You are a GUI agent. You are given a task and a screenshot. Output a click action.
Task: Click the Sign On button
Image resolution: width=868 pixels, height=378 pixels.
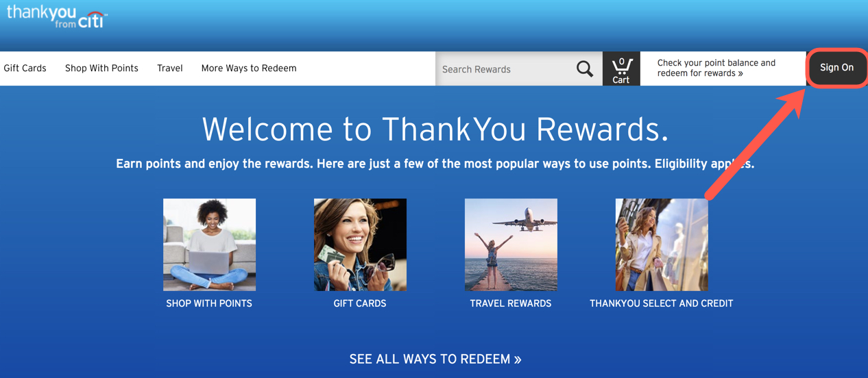[x=836, y=68]
